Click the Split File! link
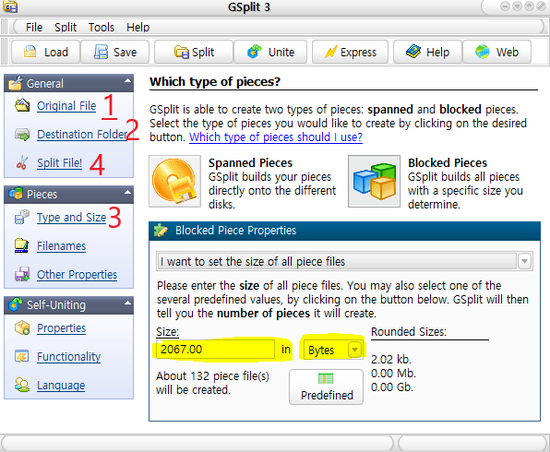This screenshot has height=452, width=550. click(x=60, y=163)
